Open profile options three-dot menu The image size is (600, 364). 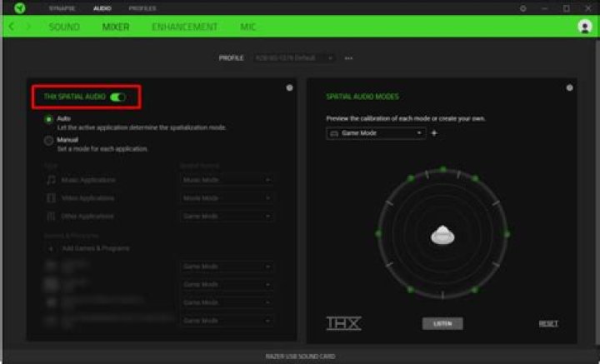pyautogui.click(x=348, y=58)
